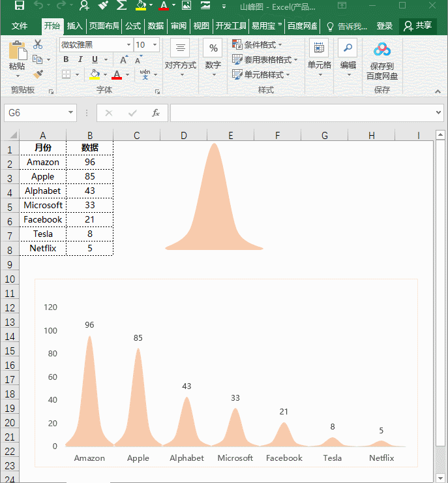Apply the yellow fill color bucket in ribbon

[x=95, y=74]
